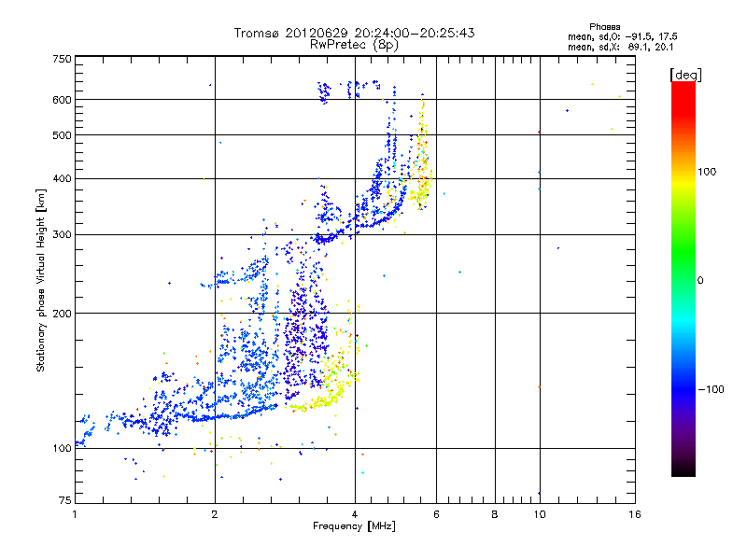Image resolution: width=747 pixels, height=560 pixels.
Task: Click the colorbar tick label '-100'
Action: (711, 389)
